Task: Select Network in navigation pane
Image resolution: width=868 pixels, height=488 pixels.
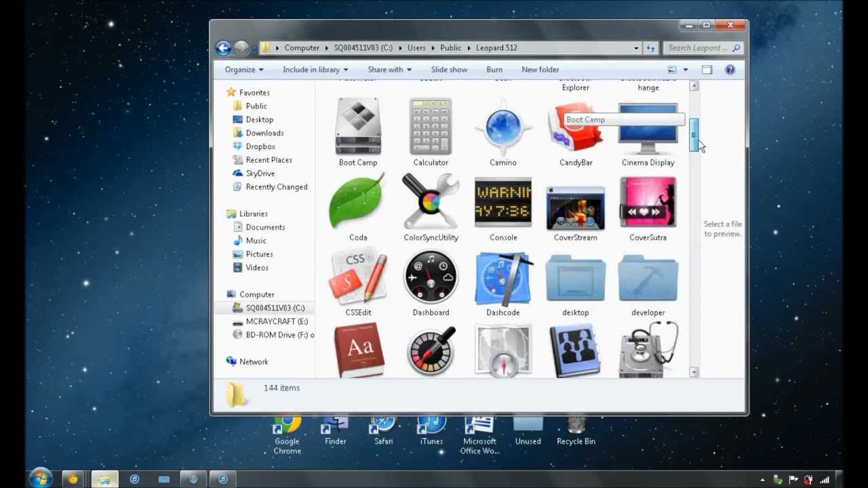Action: click(254, 361)
